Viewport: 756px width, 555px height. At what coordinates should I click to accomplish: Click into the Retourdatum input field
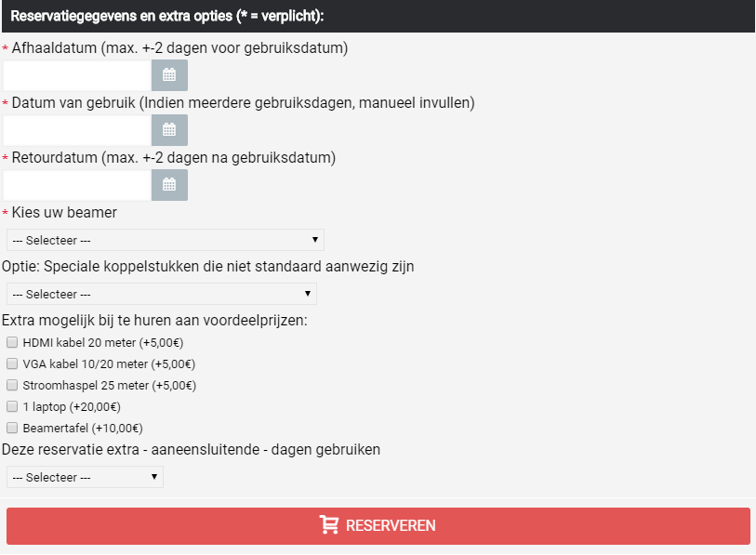tap(77, 185)
